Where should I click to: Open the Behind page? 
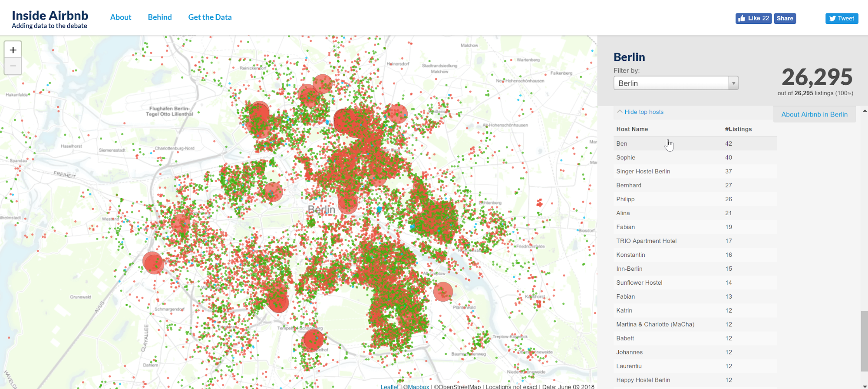coord(160,17)
